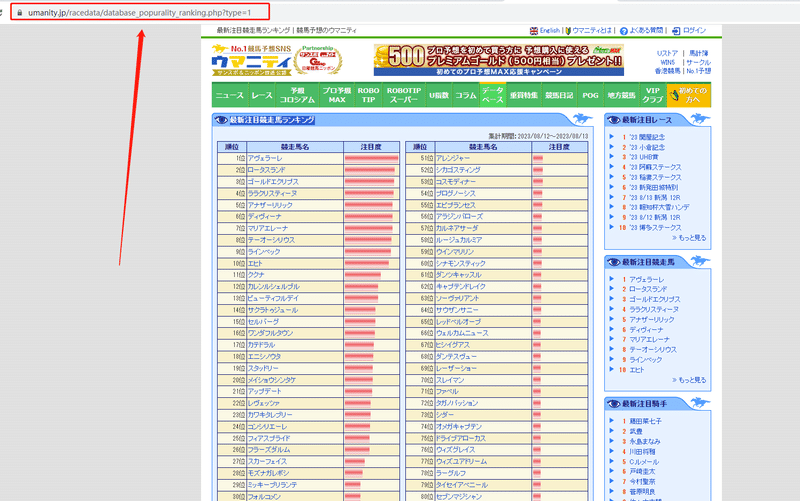
Task: Open the U指数 menu tab
Action: (439, 95)
